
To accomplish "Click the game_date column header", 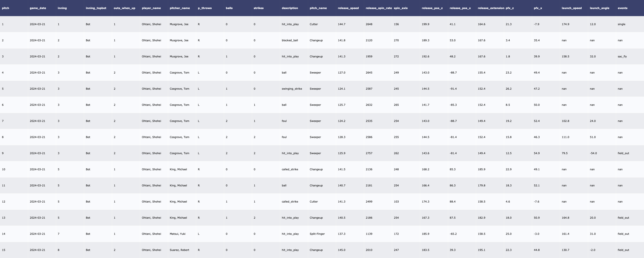I will click(38, 8).
